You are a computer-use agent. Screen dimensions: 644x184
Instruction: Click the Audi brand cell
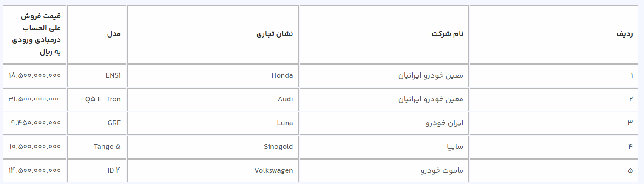point(285,99)
